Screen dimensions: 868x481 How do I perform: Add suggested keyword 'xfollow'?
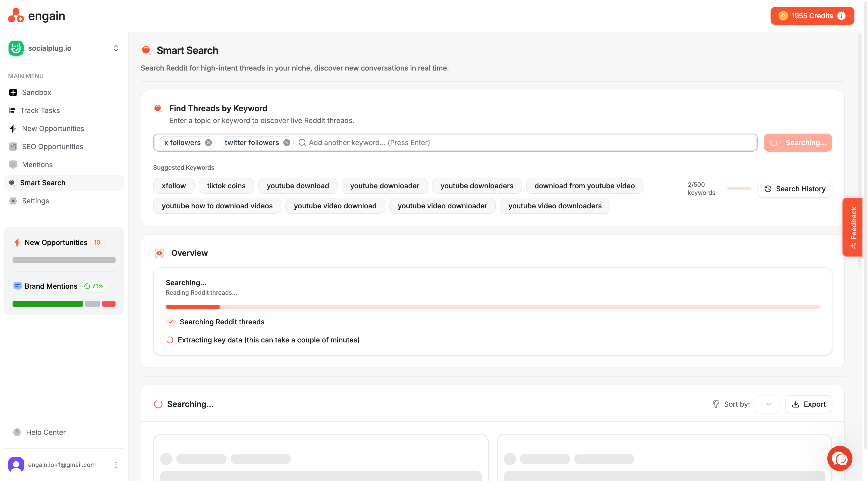click(x=174, y=186)
